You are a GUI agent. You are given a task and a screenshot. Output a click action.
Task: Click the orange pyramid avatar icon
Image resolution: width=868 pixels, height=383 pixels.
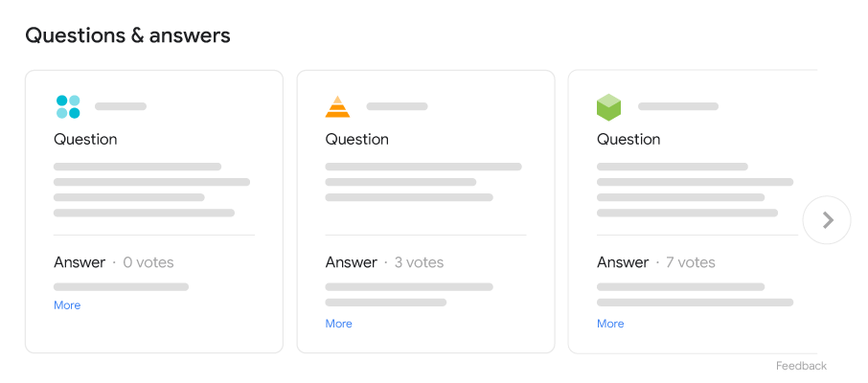(337, 106)
